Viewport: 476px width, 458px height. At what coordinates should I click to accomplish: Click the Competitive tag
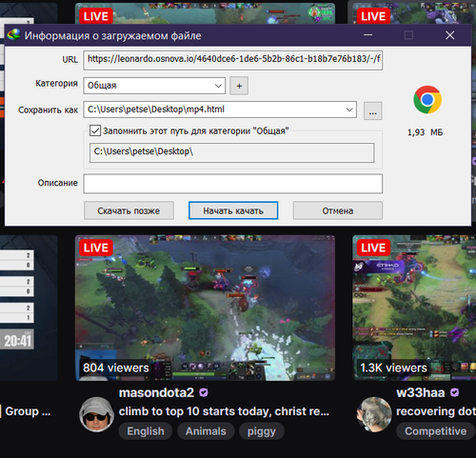point(436,431)
